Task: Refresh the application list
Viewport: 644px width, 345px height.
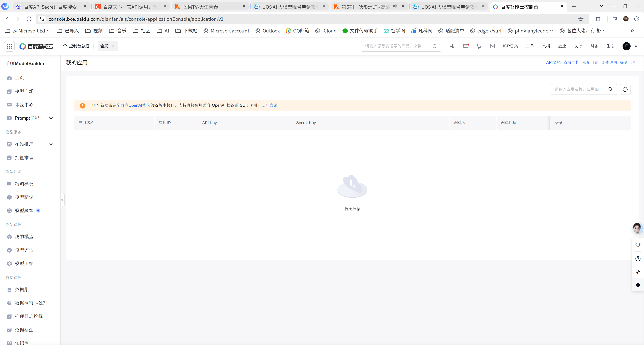Action: point(625,89)
